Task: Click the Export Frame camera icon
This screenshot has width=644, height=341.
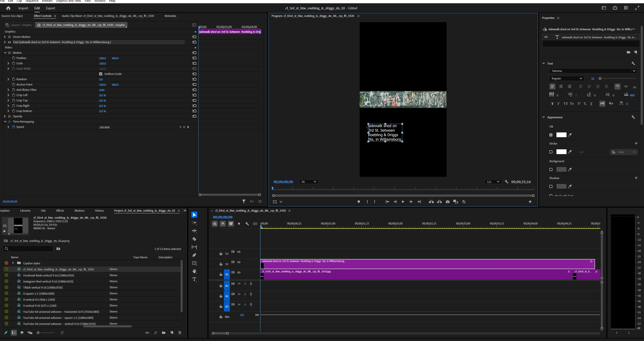Action: [448, 202]
